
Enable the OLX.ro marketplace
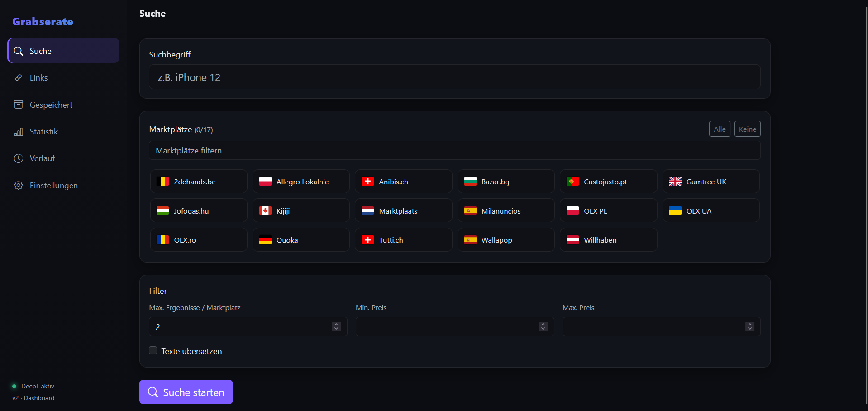coord(199,240)
